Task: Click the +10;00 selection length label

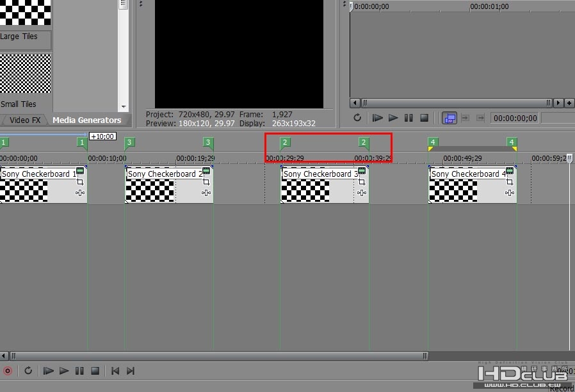Action: pos(102,136)
